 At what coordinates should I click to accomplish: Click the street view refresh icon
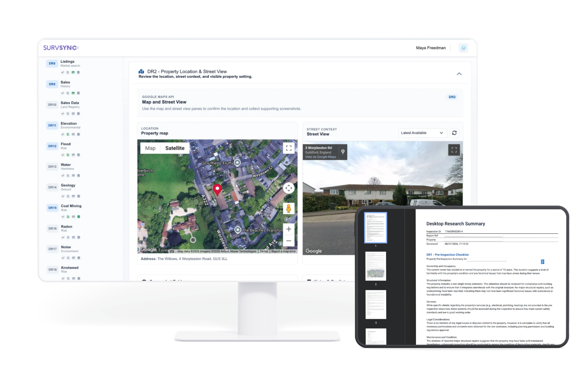coord(454,133)
